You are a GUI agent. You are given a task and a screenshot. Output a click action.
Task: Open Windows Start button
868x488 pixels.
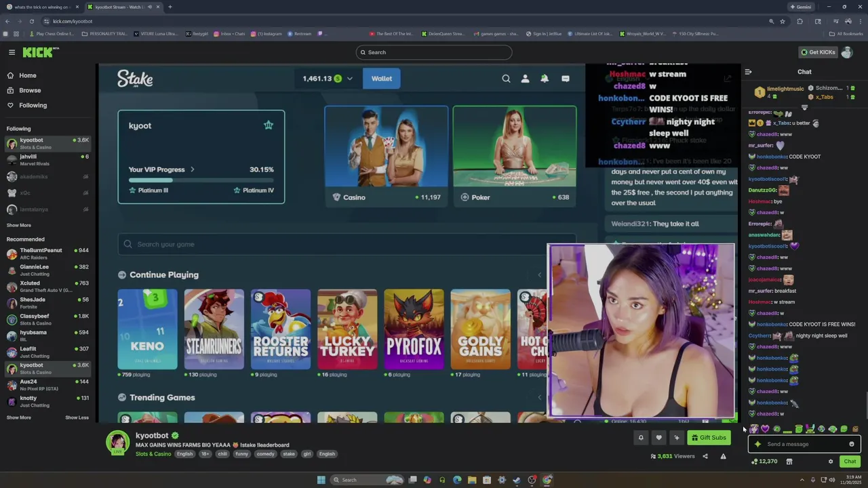tap(321, 480)
